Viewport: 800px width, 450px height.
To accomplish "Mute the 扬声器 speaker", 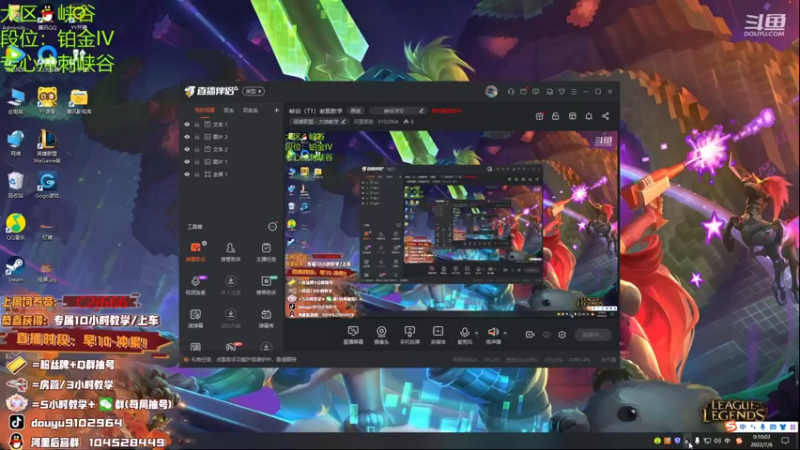I will click(x=493, y=335).
